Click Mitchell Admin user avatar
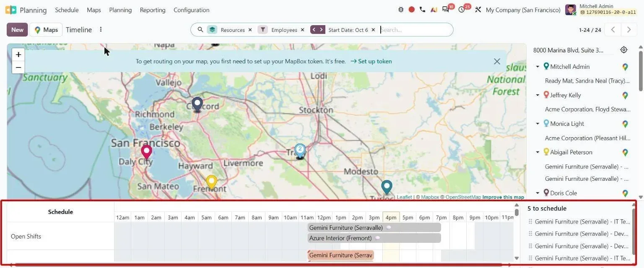 [571, 10]
